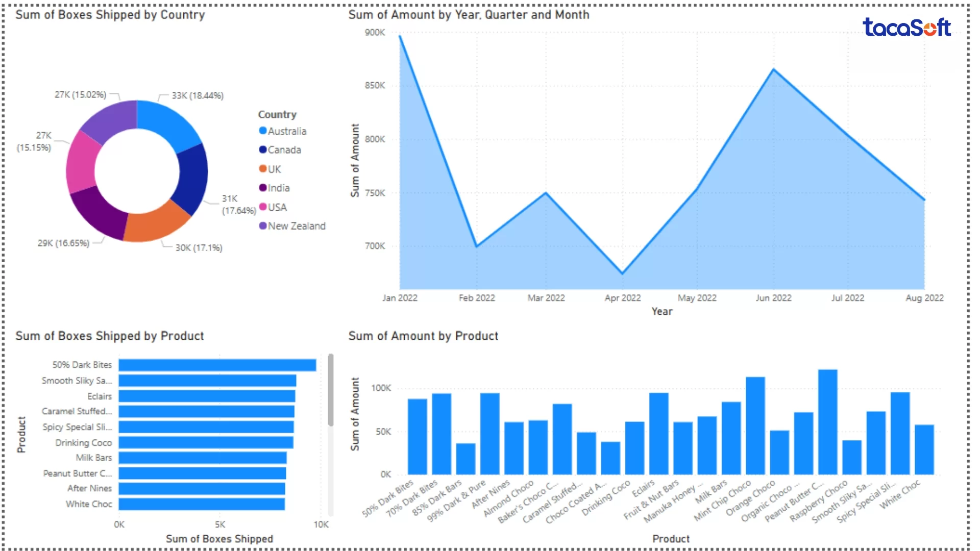Click the 10K x-axis label in Boxes chart

click(321, 524)
